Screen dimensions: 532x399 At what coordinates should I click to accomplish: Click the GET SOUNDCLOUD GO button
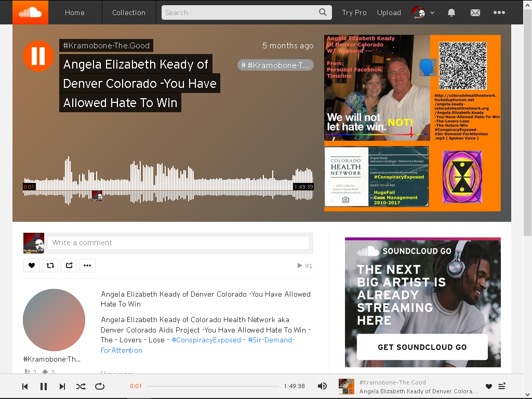[x=422, y=347]
